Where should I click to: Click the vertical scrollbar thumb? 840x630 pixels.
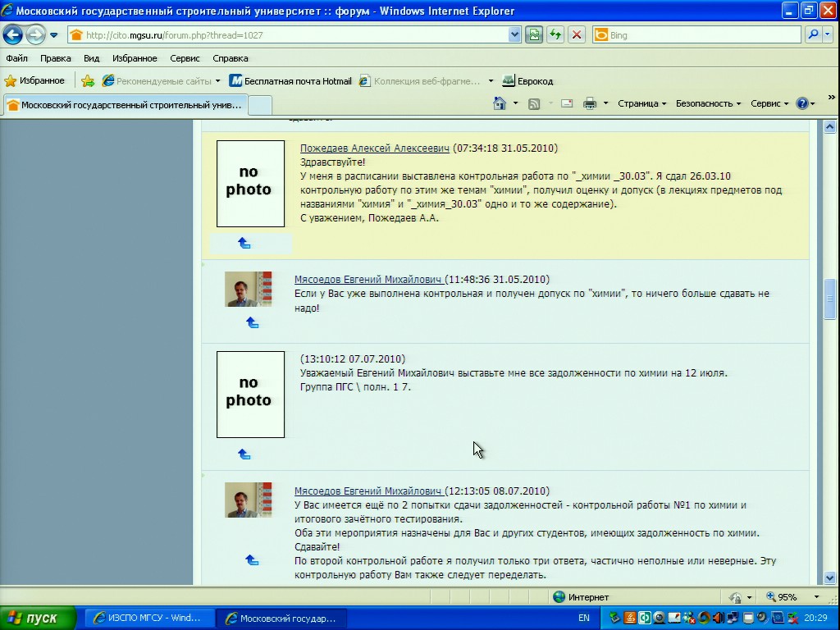[830, 299]
